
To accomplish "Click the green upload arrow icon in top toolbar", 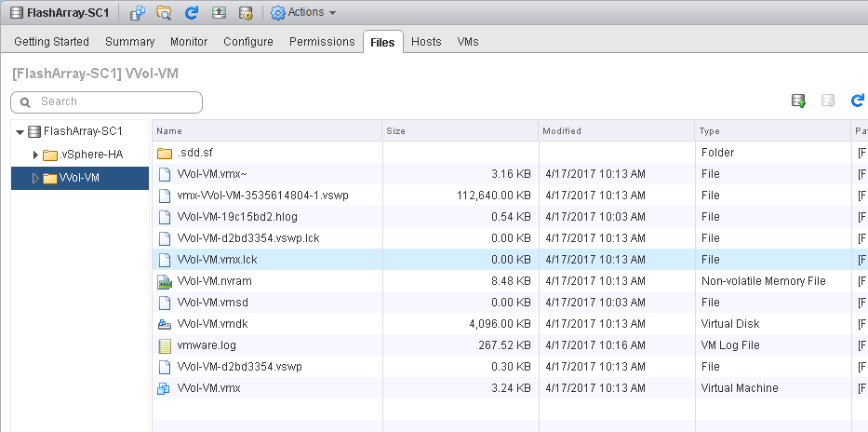I will [220, 12].
